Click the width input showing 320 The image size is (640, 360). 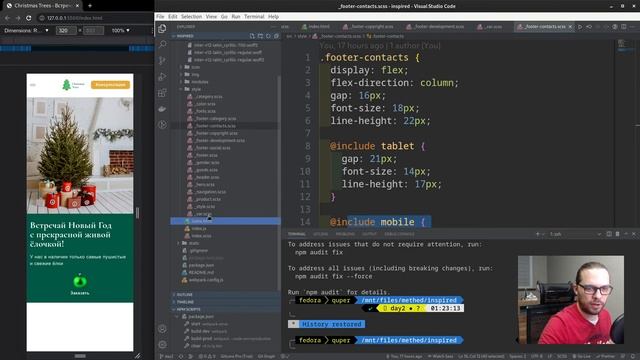click(66, 30)
